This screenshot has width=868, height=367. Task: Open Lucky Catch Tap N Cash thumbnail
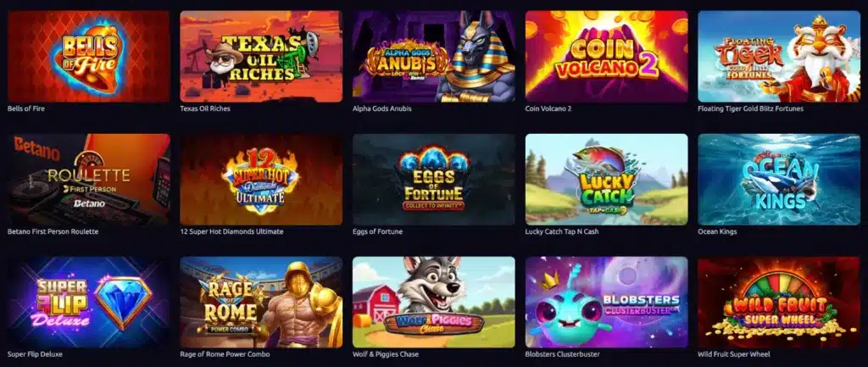coord(607,180)
